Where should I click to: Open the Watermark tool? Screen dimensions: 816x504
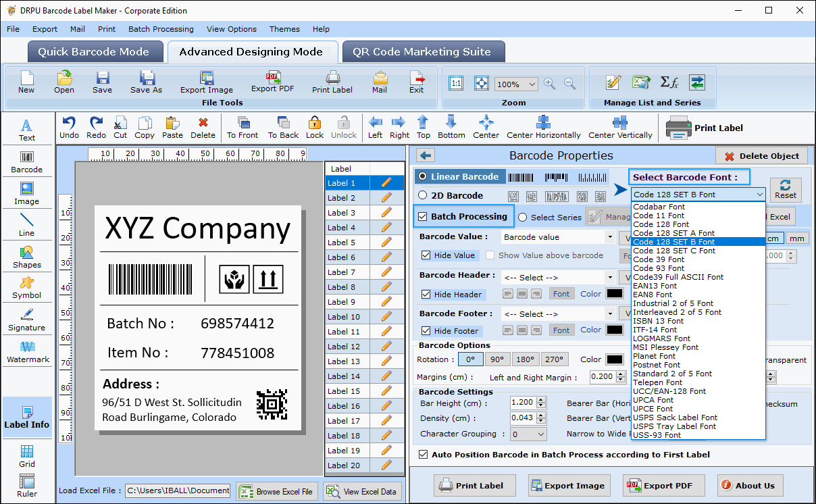click(28, 352)
